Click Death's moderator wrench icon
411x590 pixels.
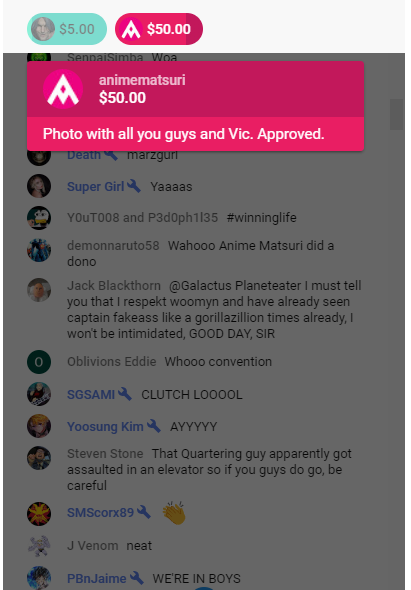pos(111,155)
